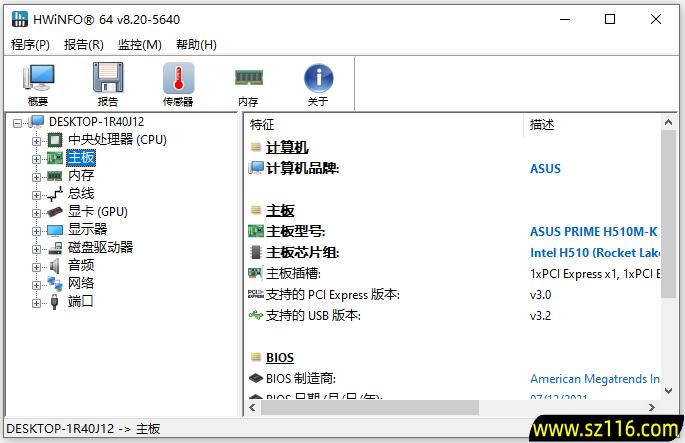Viewport: 685px width, 443px height.
Task: Select 显卡 (GPU) in the tree
Action: (98, 211)
